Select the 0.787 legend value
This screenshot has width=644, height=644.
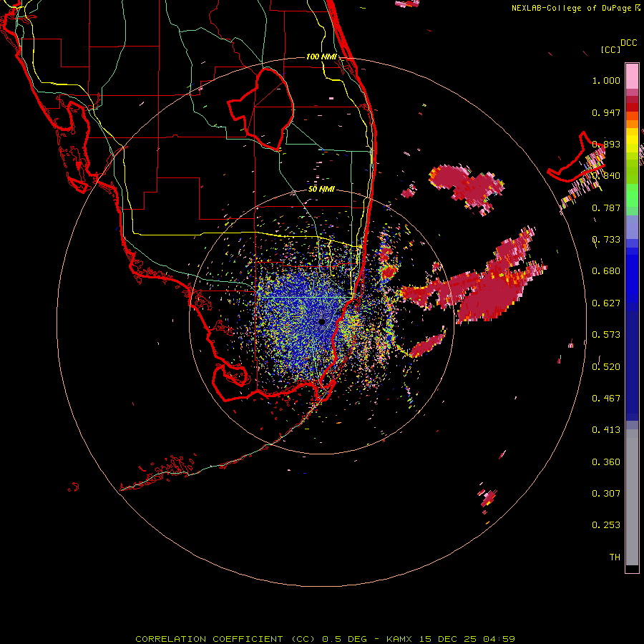coord(606,208)
